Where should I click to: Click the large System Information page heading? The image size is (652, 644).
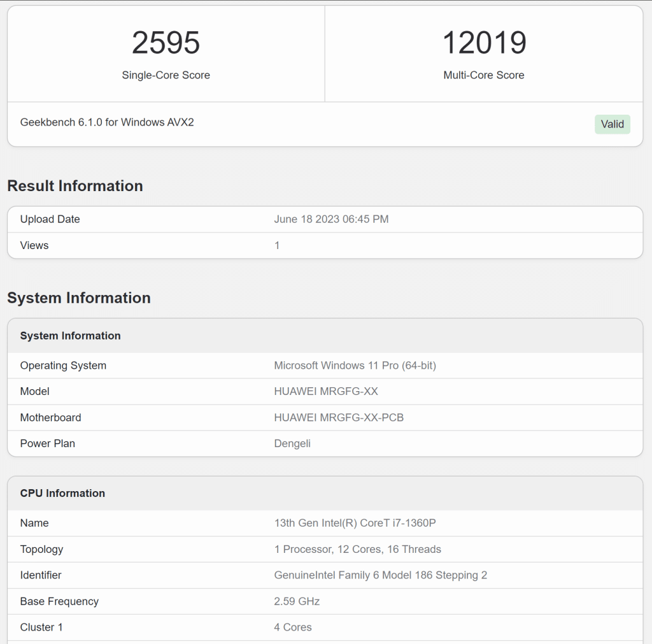pyautogui.click(x=79, y=298)
